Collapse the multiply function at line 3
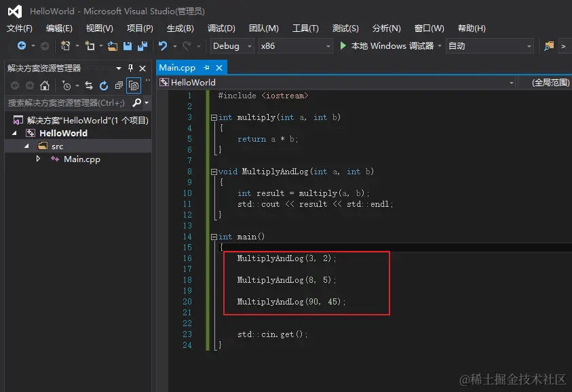The image size is (572, 392). coord(214,117)
